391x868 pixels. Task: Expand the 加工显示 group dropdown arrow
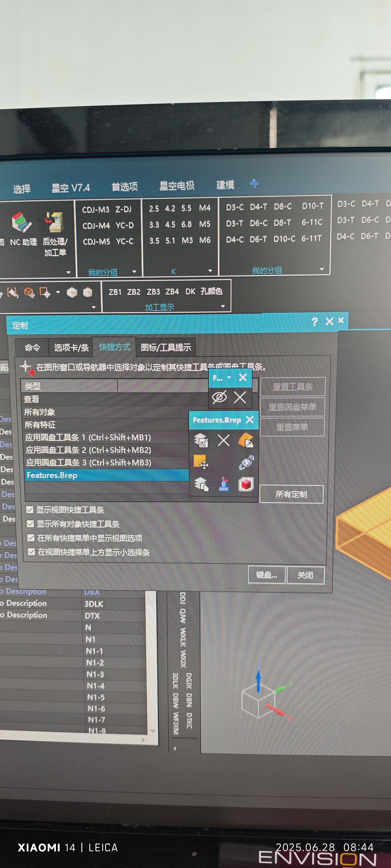(223, 306)
